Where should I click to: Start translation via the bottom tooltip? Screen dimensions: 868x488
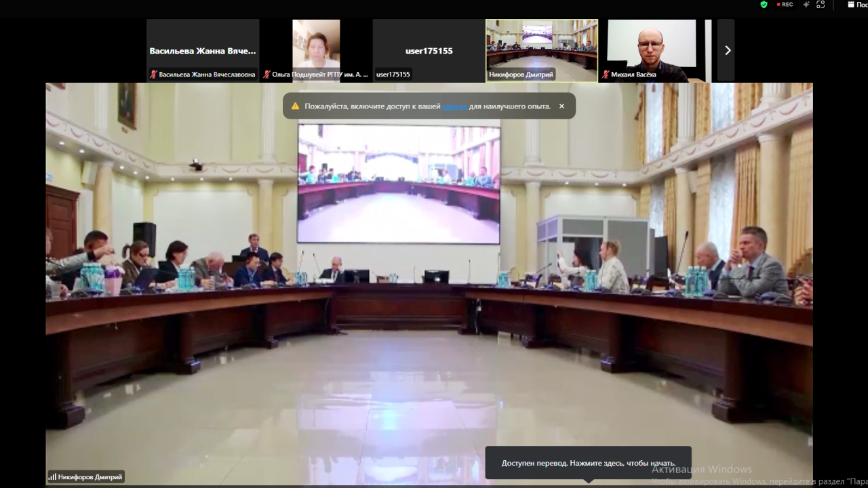(x=588, y=463)
